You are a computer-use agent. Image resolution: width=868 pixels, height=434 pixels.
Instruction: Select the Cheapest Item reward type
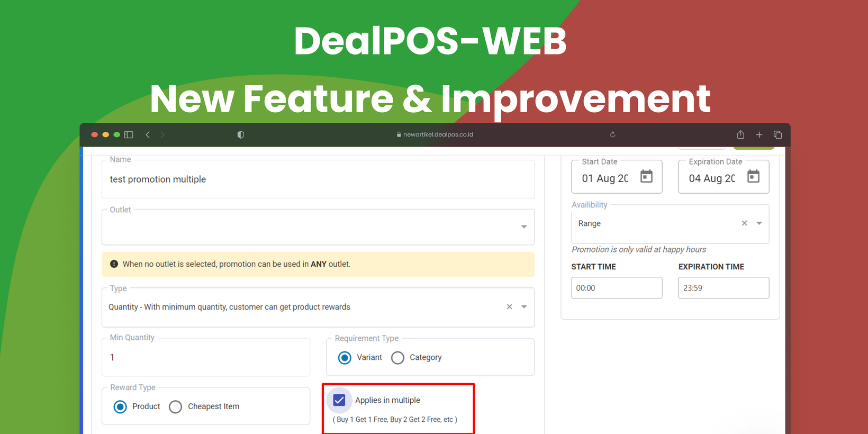pos(175,406)
